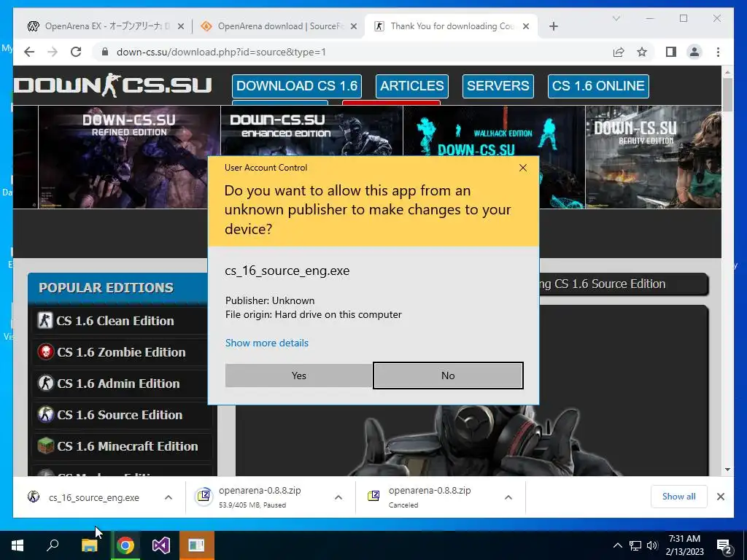Open the Wallhack Edition banner thumbnail
747x560 pixels.
click(494, 131)
